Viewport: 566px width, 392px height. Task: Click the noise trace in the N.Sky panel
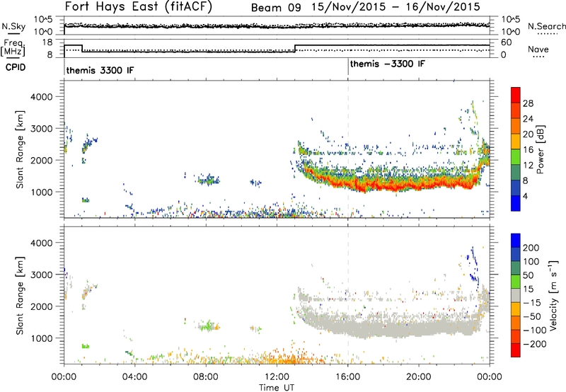(277, 25)
